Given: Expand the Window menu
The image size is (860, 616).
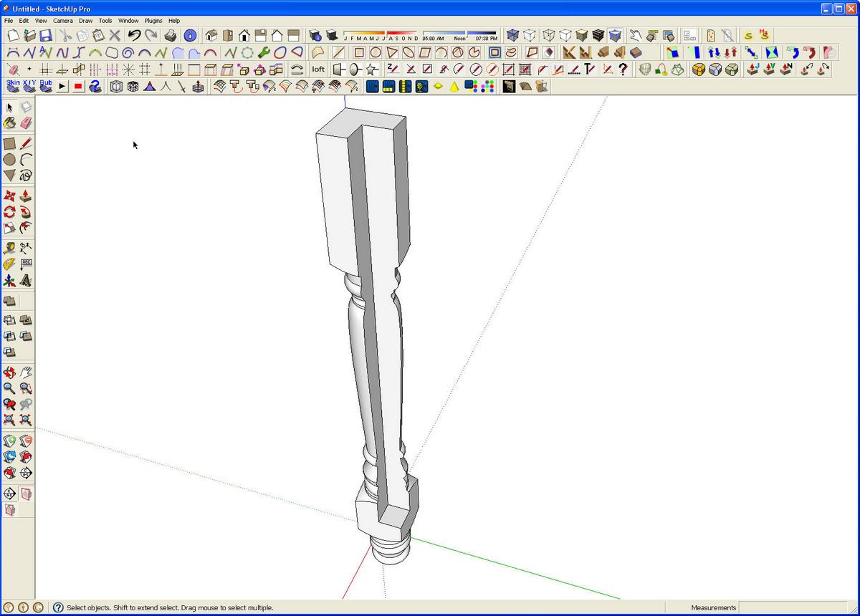Looking at the screenshot, I should pyautogui.click(x=128, y=21).
